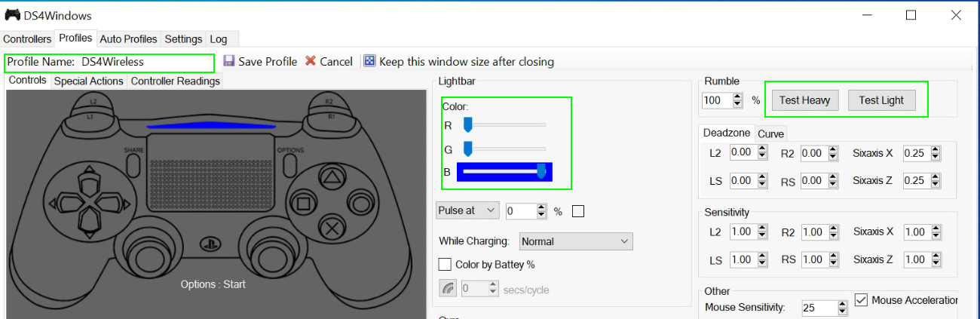
Task: Click the Save Profile floppy disk icon
Action: [x=229, y=61]
